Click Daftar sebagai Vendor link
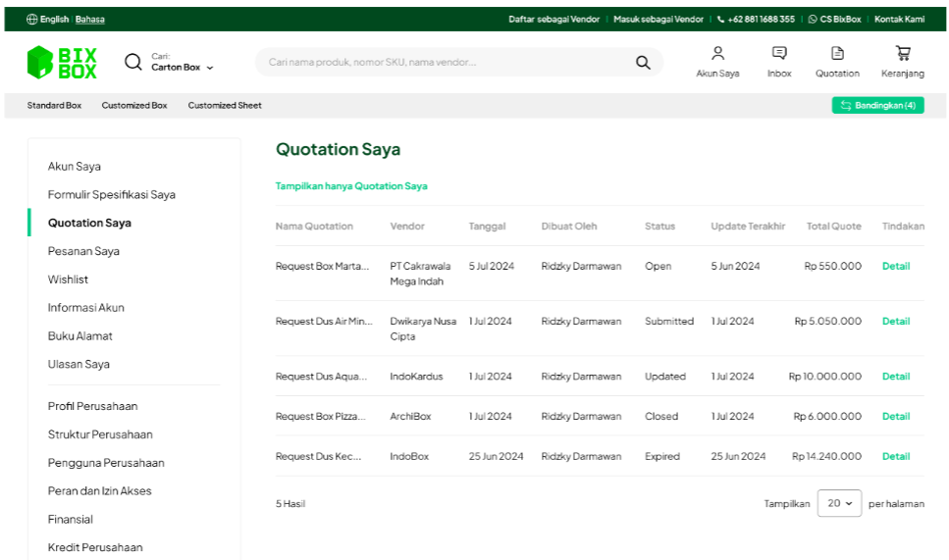 pyautogui.click(x=554, y=20)
